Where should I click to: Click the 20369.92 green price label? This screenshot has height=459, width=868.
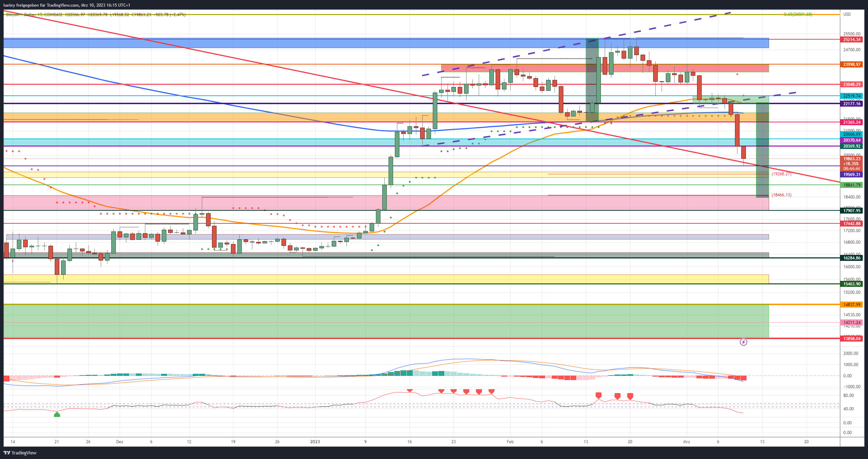coord(852,146)
